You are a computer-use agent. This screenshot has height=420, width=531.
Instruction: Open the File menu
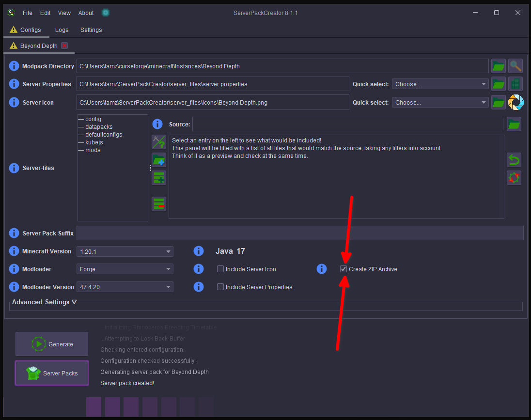click(28, 13)
